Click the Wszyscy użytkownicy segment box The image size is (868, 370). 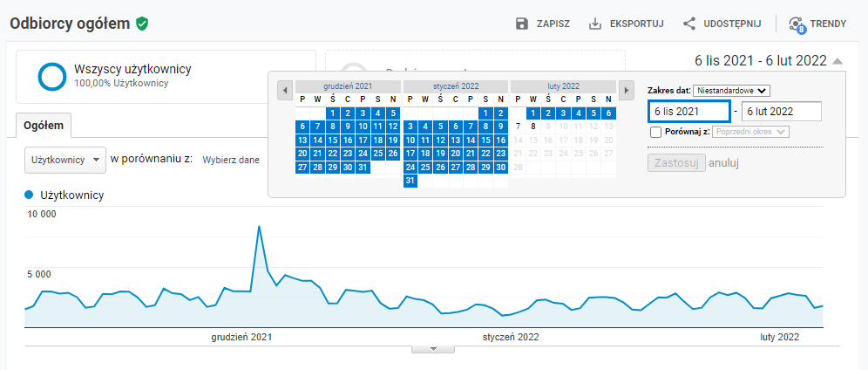tap(166, 77)
